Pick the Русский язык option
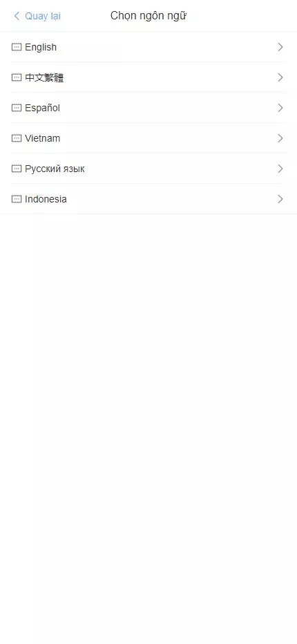Viewport: 297px width, 644px height. 148,169
